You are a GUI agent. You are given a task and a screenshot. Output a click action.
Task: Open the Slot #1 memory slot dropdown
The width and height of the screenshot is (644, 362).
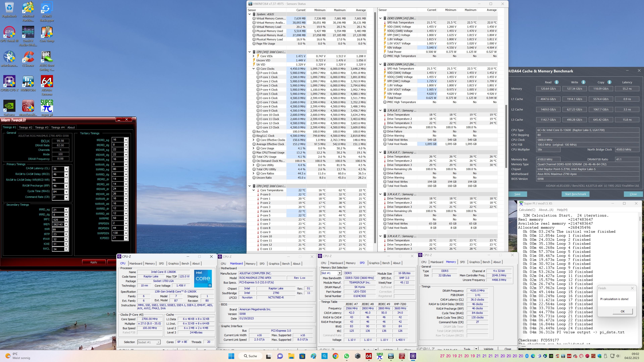tap(339, 273)
